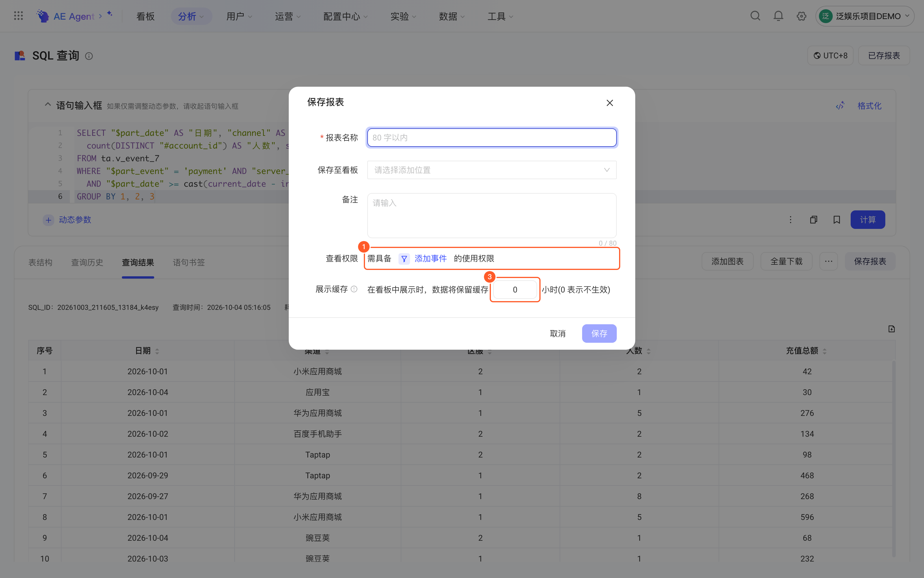Open the global search icon
Screen dimensions: 924x578
tap(755, 16)
